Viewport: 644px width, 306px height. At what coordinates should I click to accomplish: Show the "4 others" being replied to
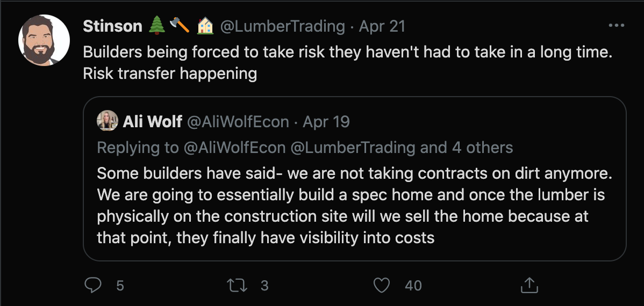coord(483,147)
